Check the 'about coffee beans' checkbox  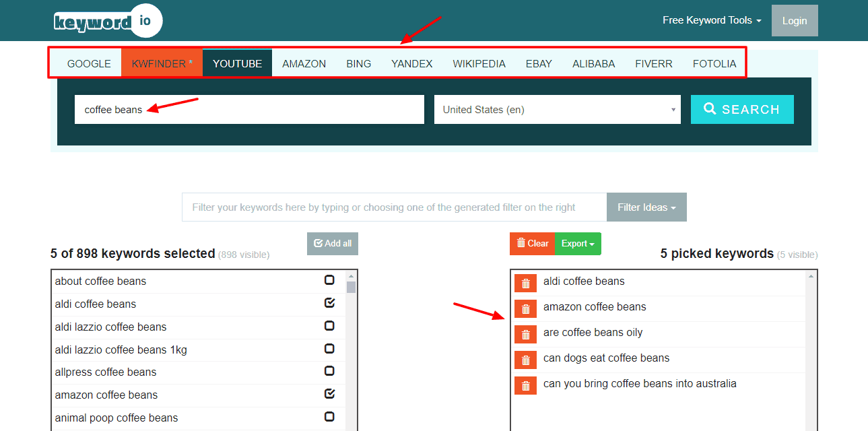coord(329,280)
